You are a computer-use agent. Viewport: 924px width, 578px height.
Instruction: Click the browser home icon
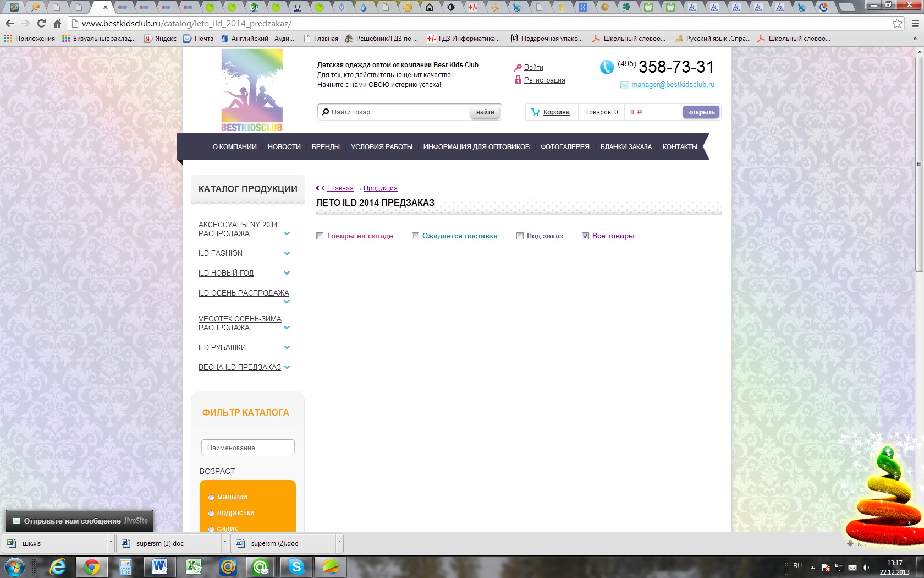click(x=57, y=23)
